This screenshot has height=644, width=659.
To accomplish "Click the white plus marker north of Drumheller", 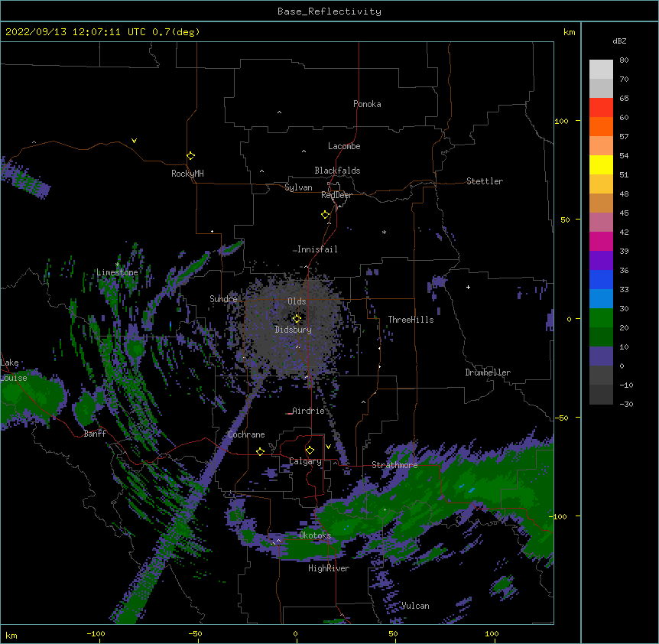I will [468, 287].
